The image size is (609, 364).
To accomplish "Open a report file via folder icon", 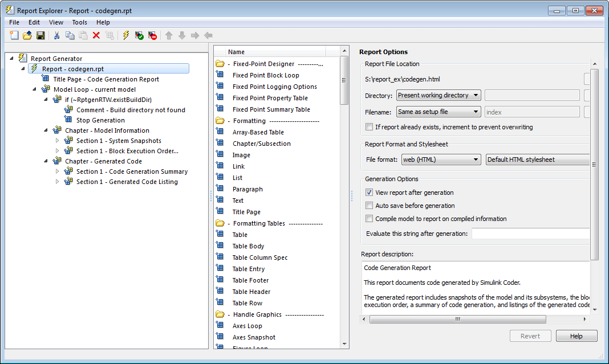I will tap(27, 36).
